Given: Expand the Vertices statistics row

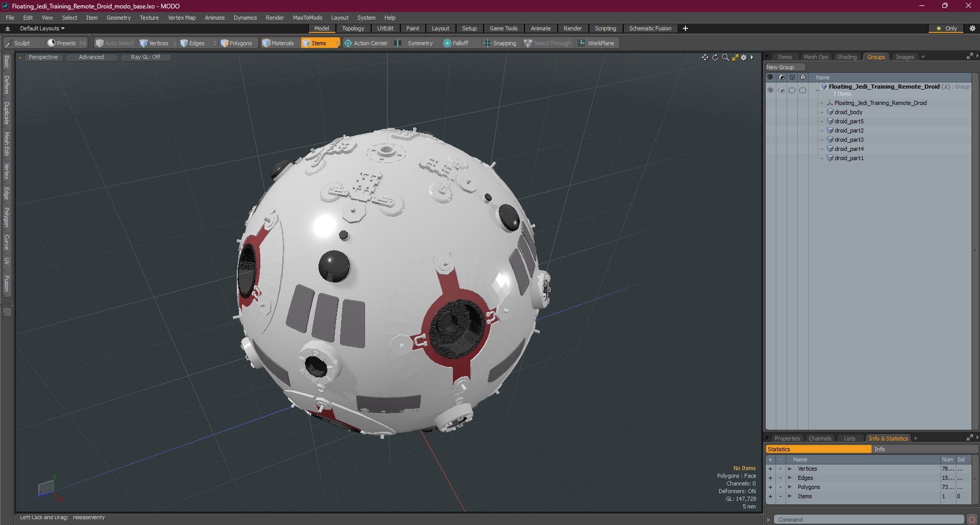Looking at the screenshot, I should 790,469.
